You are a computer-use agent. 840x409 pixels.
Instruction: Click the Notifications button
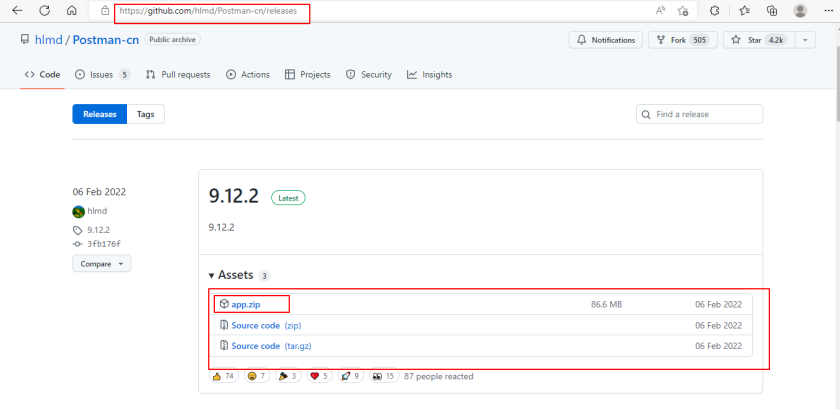point(605,40)
